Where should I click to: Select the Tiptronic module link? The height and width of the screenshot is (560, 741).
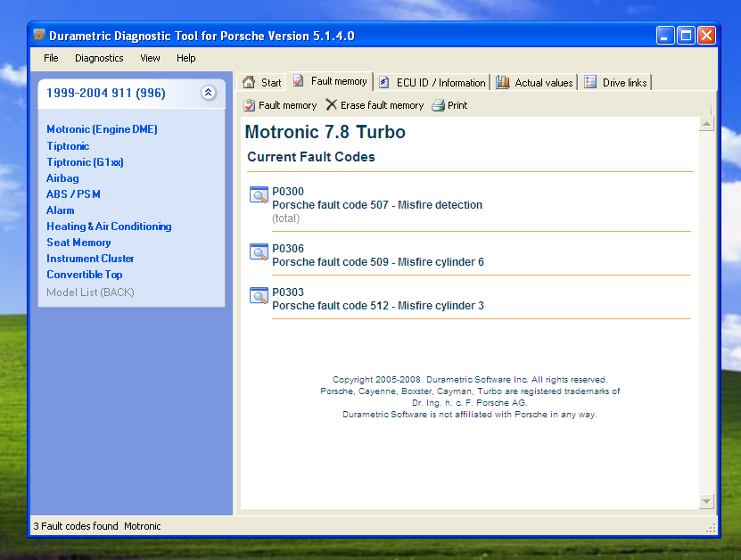point(68,146)
